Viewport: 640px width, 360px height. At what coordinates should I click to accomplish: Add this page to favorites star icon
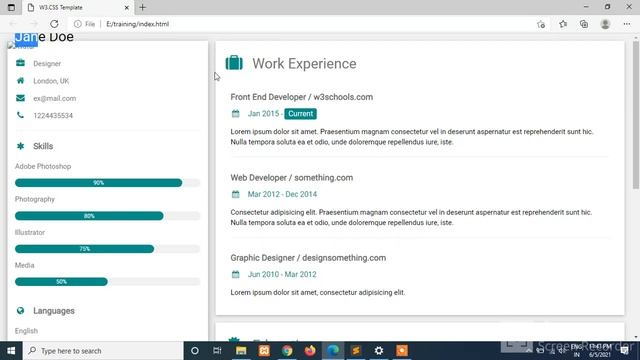(541, 24)
